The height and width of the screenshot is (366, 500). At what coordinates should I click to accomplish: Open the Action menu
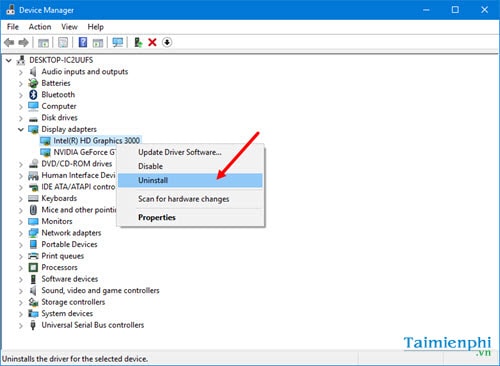click(x=40, y=27)
